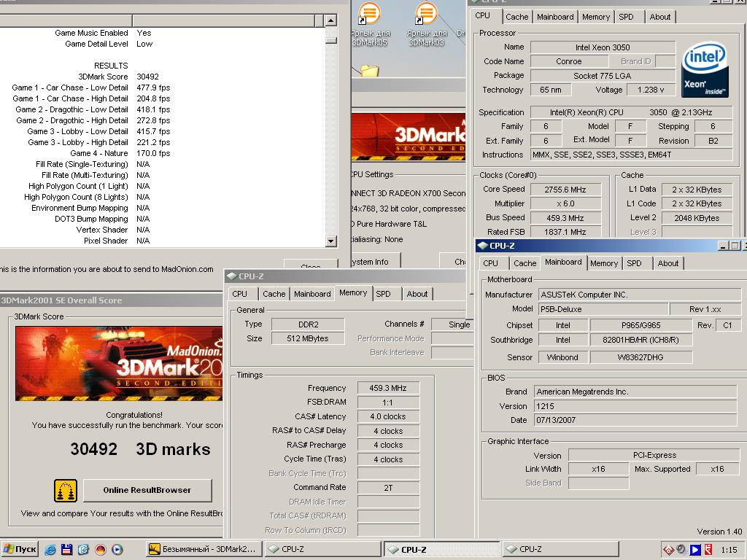Screen dimensions: 747x560
Task: Click the 2T Command Rate value
Action: coord(388,488)
